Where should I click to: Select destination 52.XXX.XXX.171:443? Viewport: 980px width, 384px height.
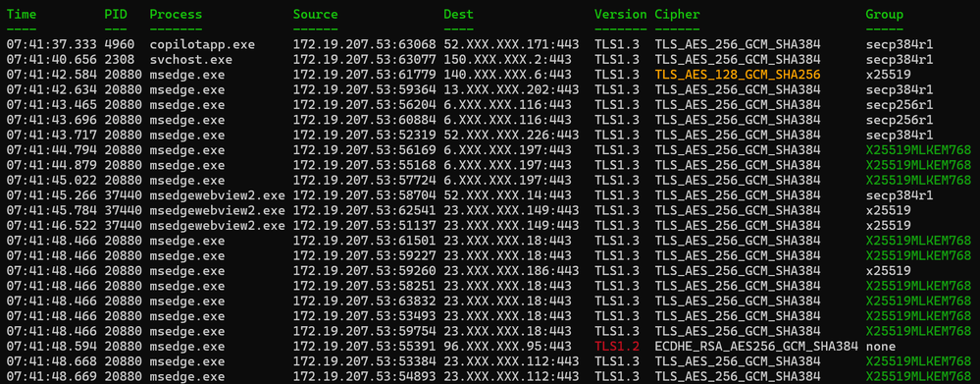(x=511, y=44)
